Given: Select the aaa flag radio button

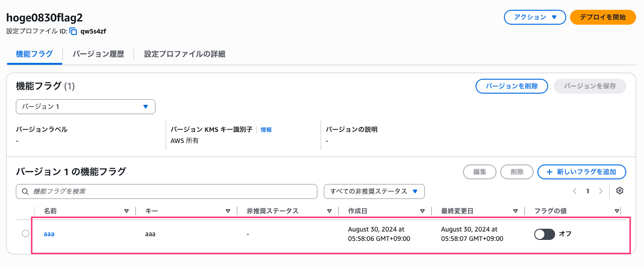Looking at the screenshot, I should coord(26,233).
